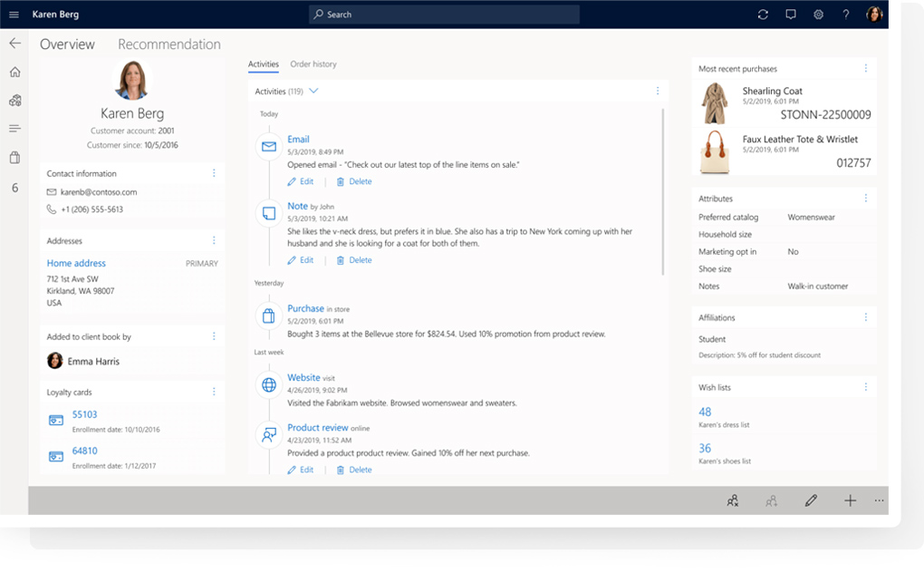The width and height of the screenshot is (924, 573).
Task: Open loyalty card 55103 link
Action: (84, 414)
